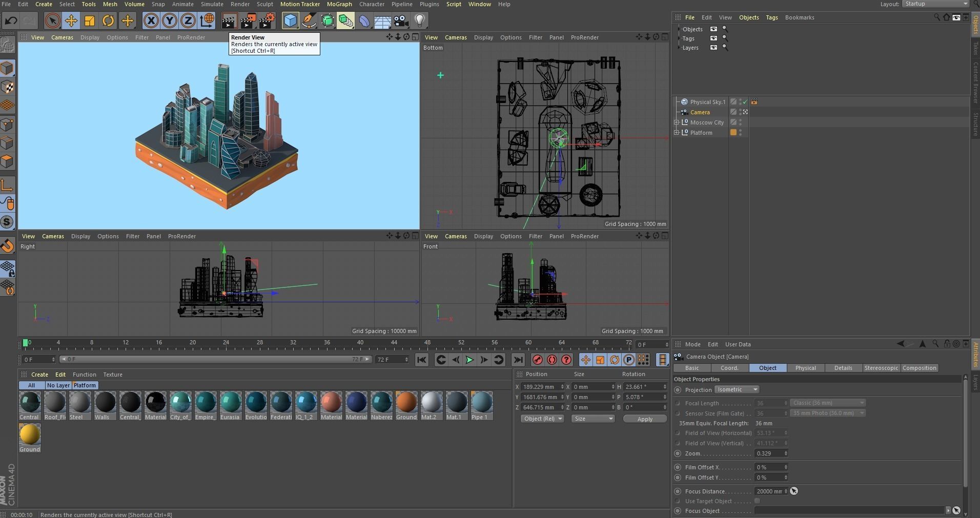The height and width of the screenshot is (518, 980).
Task: Open the Object (Rel) coordinate dropdown
Action: click(x=543, y=419)
